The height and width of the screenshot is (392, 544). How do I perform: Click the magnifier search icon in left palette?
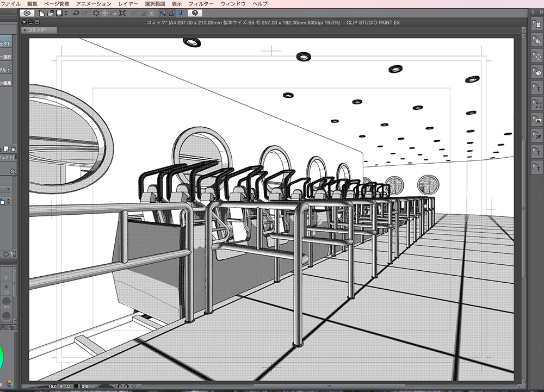13,172
